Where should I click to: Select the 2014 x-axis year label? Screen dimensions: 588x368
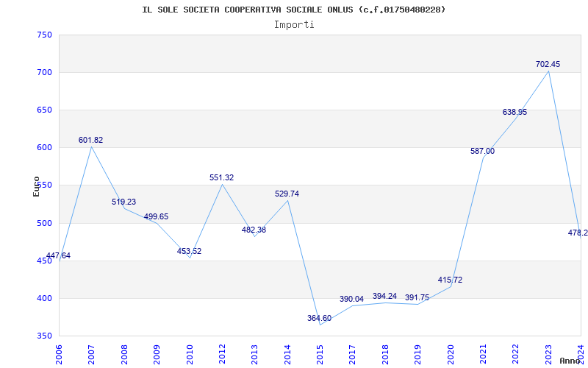click(287, 354)
